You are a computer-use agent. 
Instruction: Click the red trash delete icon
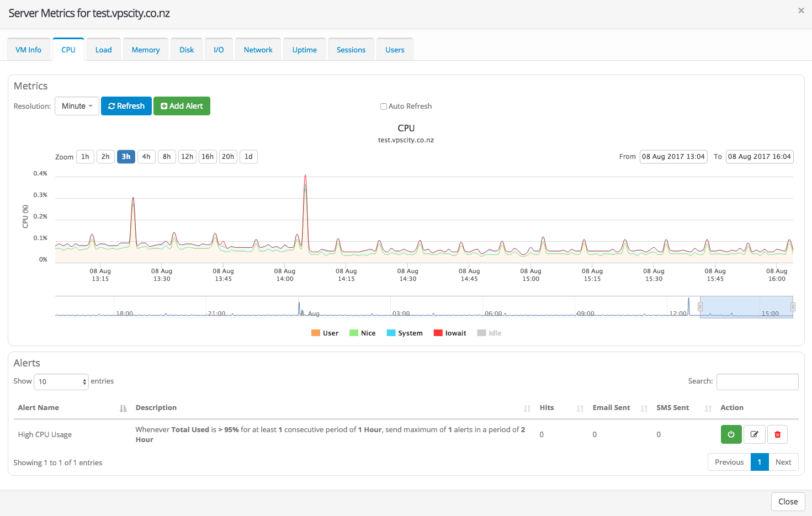[777, 434]
